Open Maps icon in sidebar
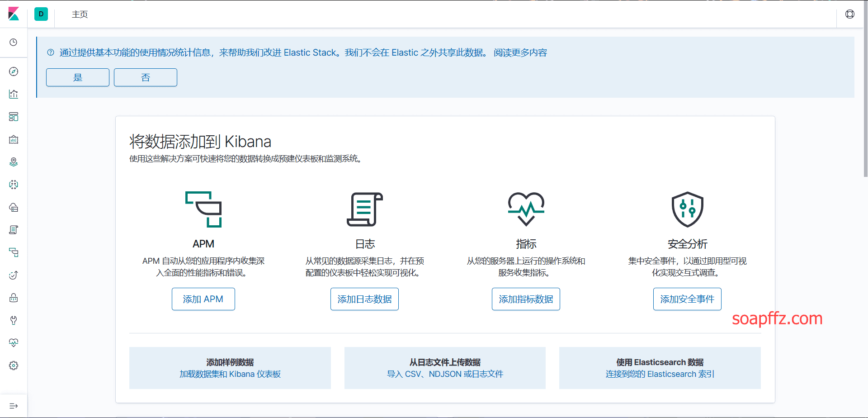Viewport: 868px width, 418px height. click(14, 162)
